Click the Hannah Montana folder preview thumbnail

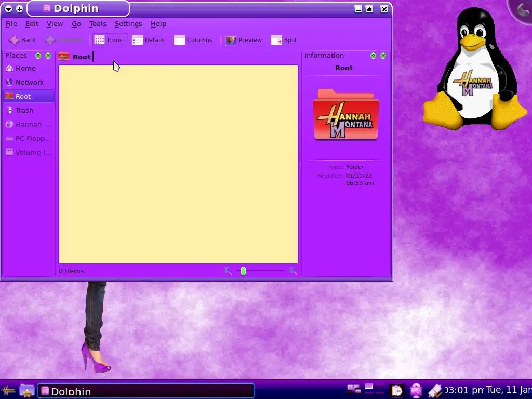345,114
